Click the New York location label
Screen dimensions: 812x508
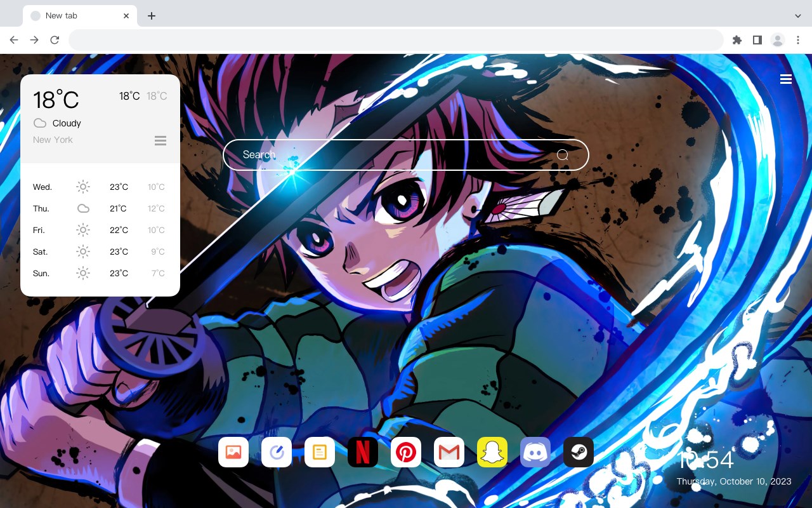coord(53,140)
